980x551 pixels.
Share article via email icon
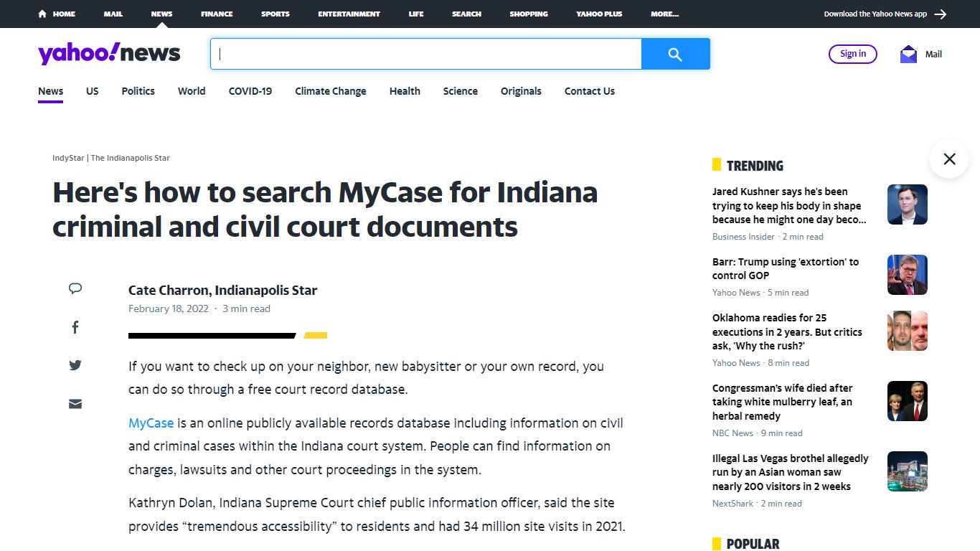pos(75,404)
